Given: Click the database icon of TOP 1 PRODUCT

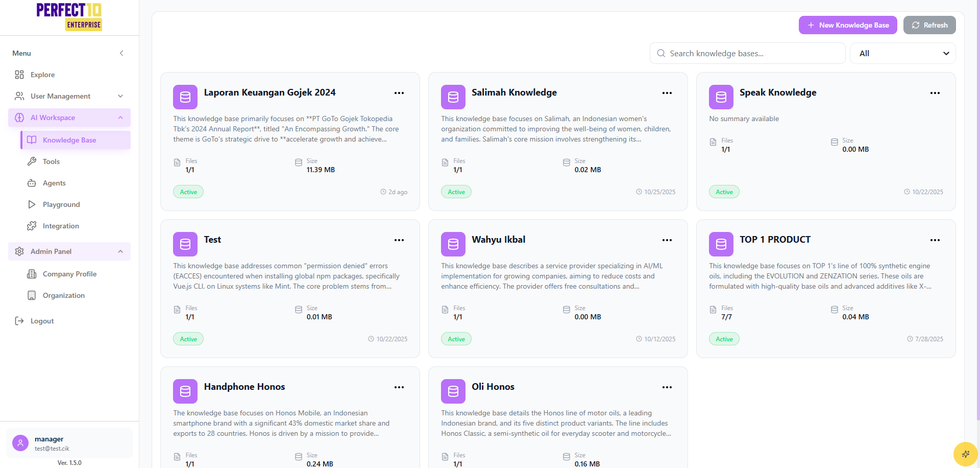Looking at the screenshot, I should pos(721,244).
